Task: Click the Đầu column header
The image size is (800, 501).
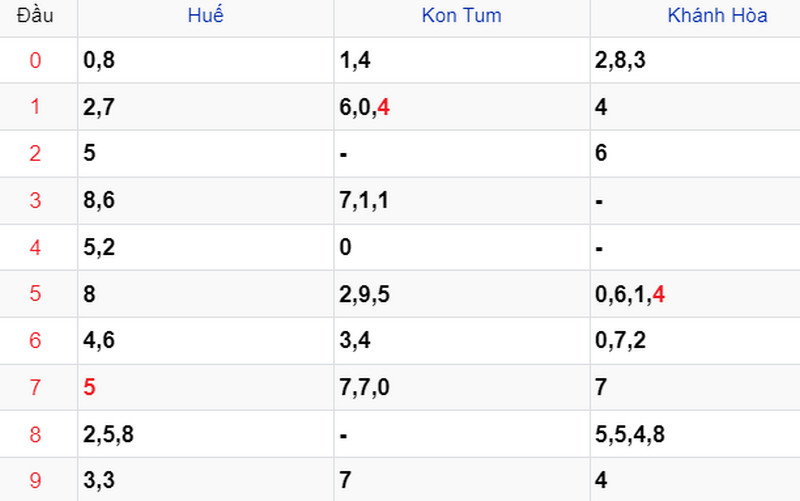Action: click(35, 15)
